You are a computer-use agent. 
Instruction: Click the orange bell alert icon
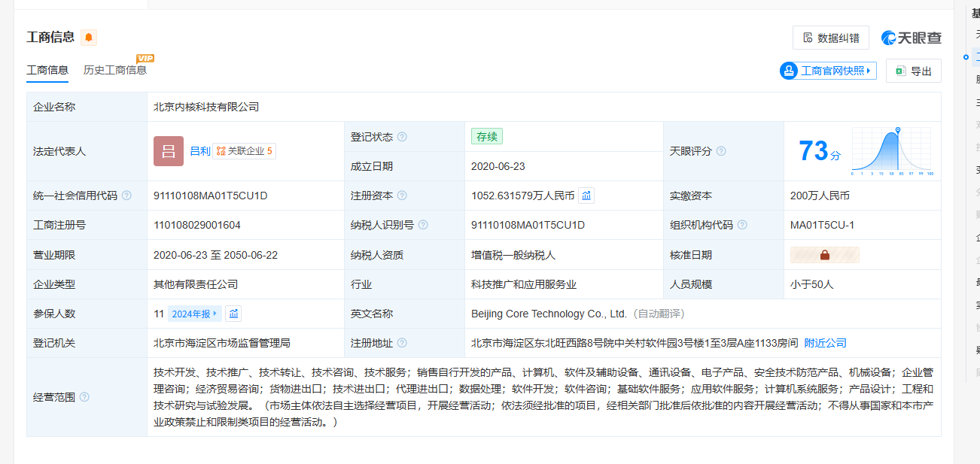(x=89, y=38)
